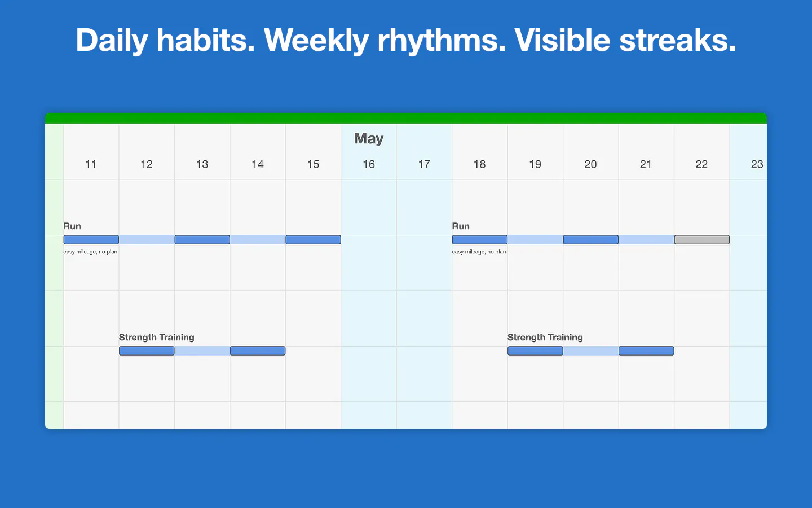Click the May month header

coord(369,138)
